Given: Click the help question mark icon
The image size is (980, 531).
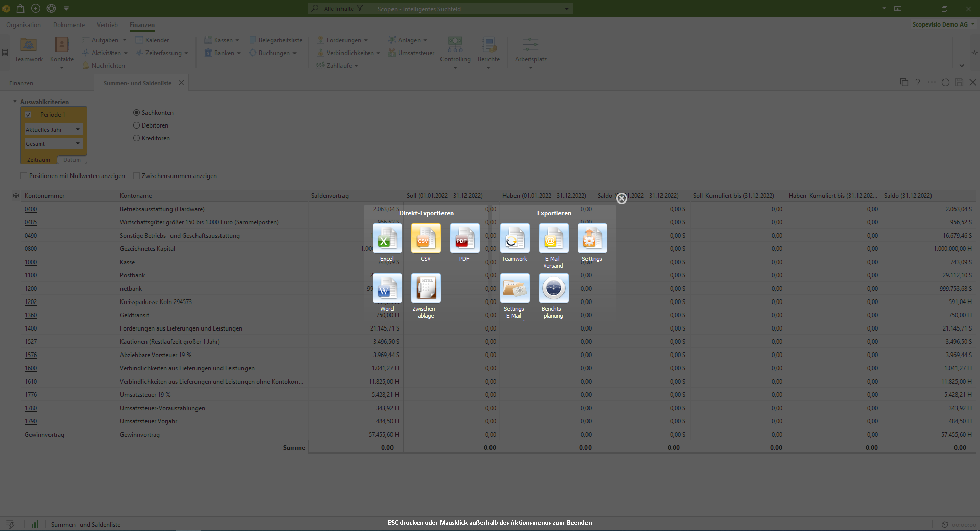Looking at the screenshot, I should tap(918, 82).
